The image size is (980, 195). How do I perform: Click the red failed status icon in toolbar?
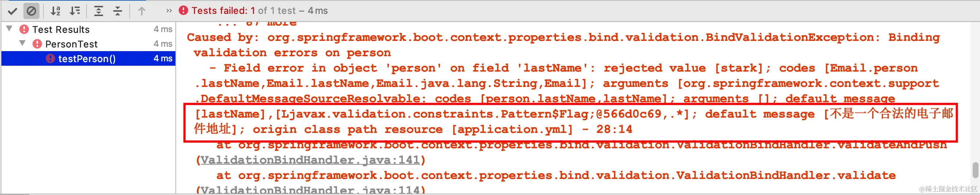(x=183, y=11)
